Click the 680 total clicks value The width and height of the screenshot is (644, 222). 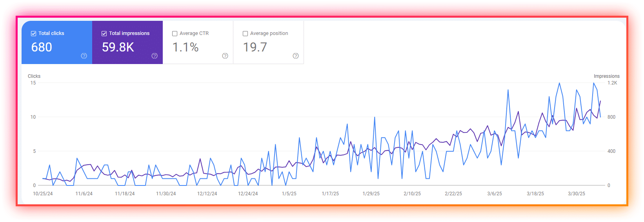tap(42, 47)
